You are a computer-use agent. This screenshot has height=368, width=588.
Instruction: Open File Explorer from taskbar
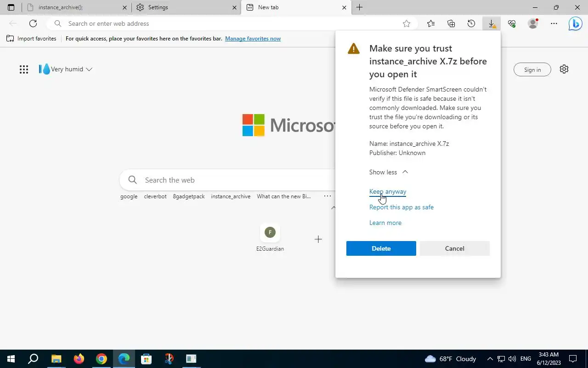pyautogui.click(x=56, y=359)
